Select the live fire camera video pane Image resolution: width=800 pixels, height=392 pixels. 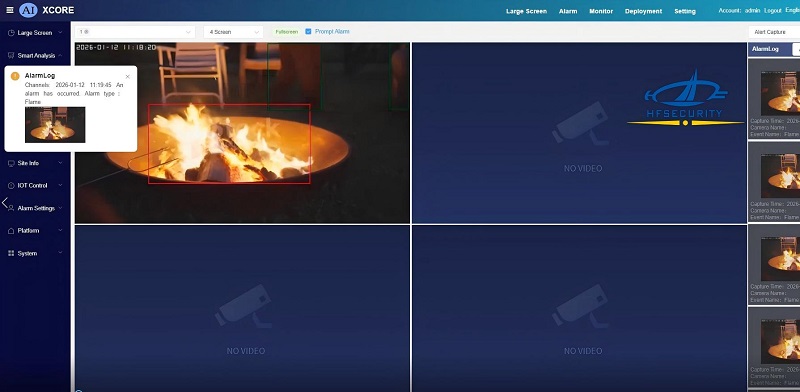pos(242,133)
